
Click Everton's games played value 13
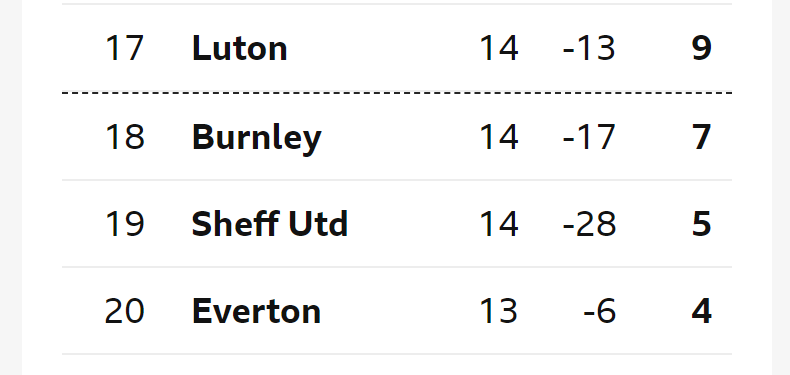click(499, 311)
